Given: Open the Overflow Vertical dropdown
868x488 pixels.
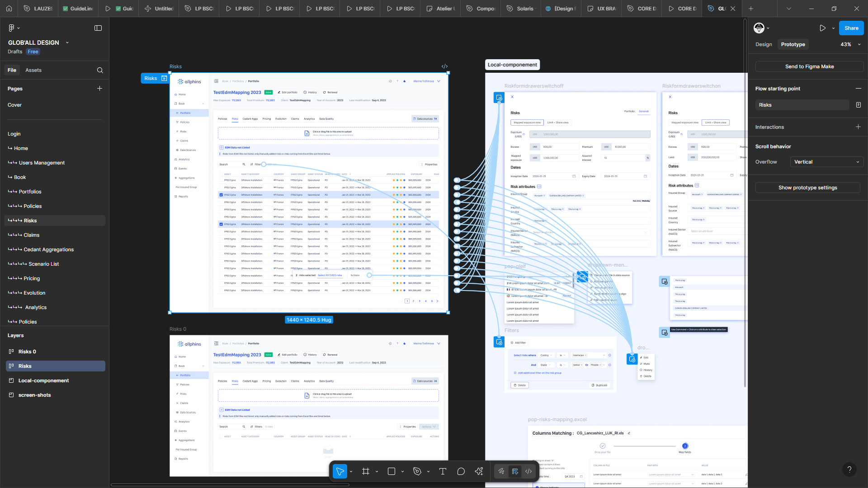Looking at the screenshot, I should (826, 162).
